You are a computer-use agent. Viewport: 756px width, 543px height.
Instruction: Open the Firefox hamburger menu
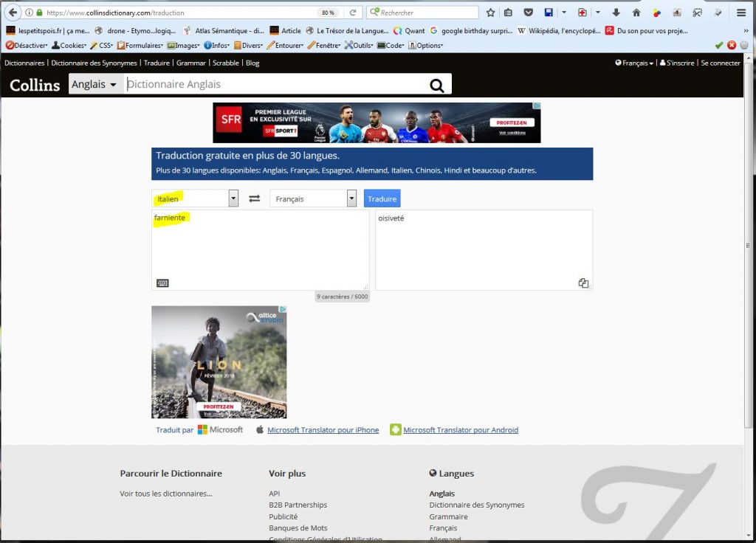coord(741,13)
